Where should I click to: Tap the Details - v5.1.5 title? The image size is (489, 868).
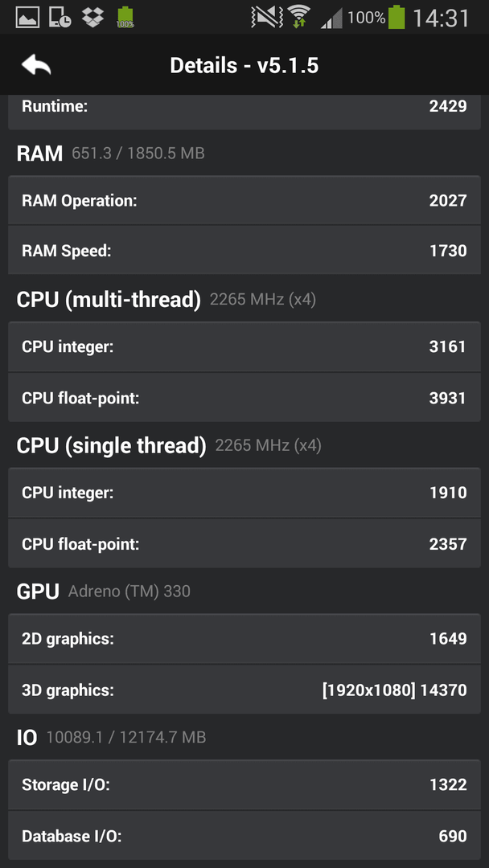pyautogui.click(x=244, y=66)
